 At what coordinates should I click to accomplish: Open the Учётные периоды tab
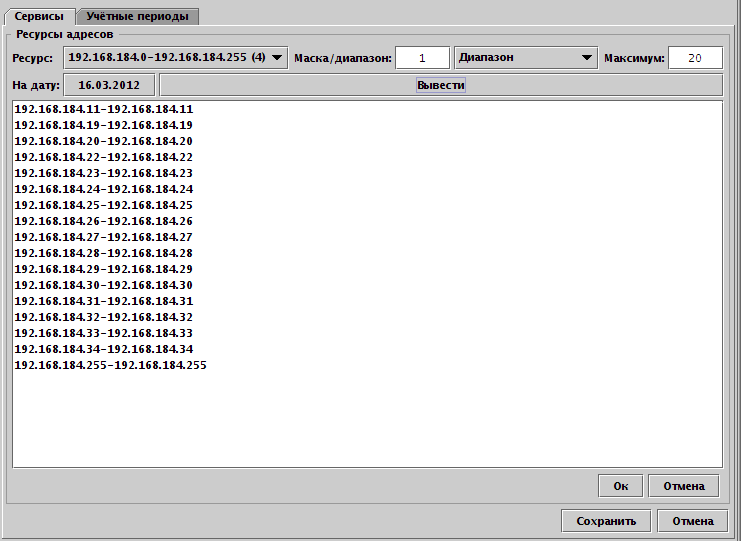[137, 16]
